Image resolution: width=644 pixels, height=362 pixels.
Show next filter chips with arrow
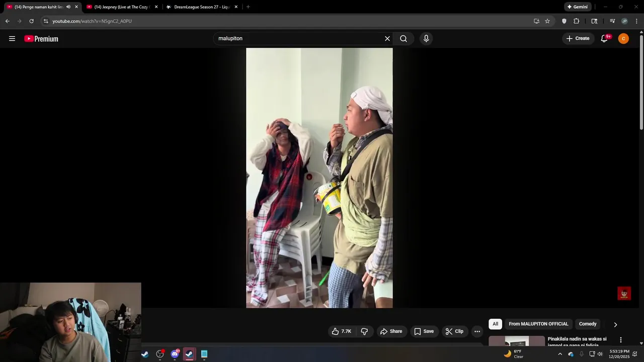[x=615, y=325]
